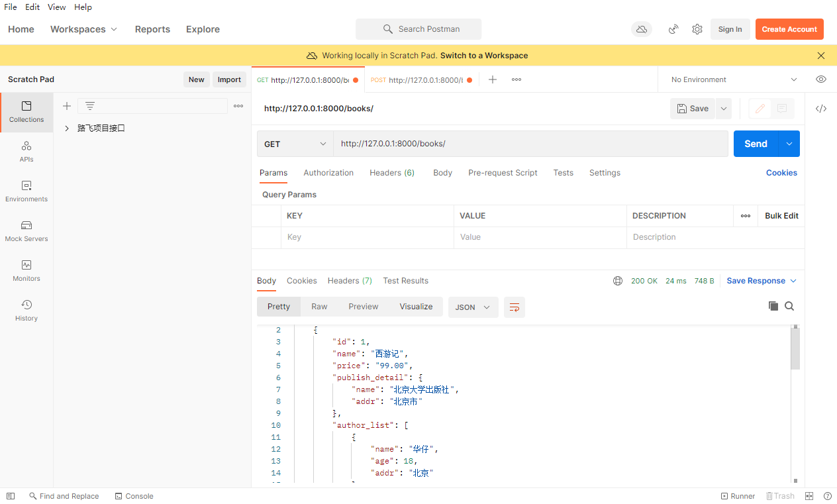The image size is (837, 504).
Task: Click the settings gear icon
Action: click(x=697, y=29)
